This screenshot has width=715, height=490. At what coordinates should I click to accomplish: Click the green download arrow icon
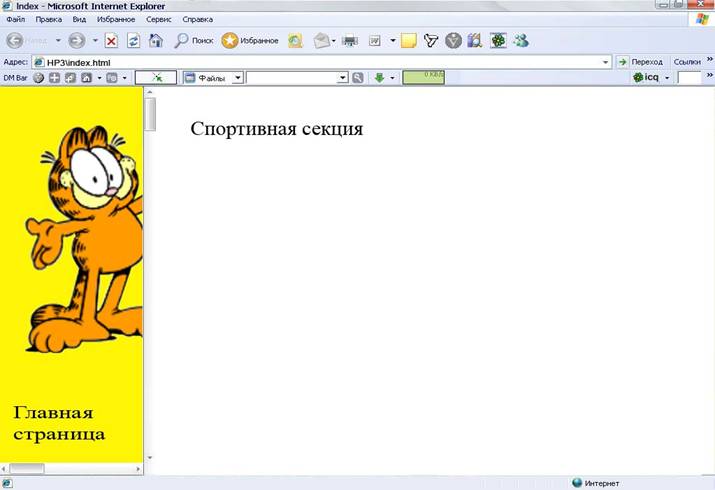coord(379,78)
